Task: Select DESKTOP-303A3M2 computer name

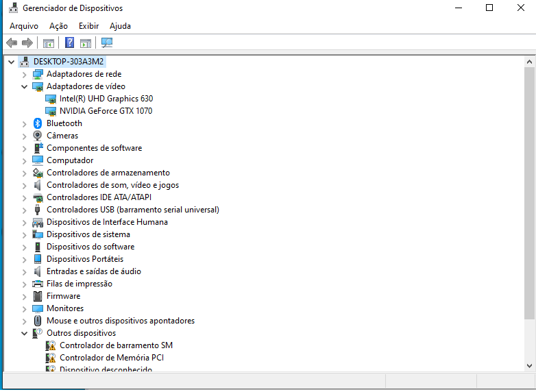Action: pyautogui.click(x=69, y=62)
